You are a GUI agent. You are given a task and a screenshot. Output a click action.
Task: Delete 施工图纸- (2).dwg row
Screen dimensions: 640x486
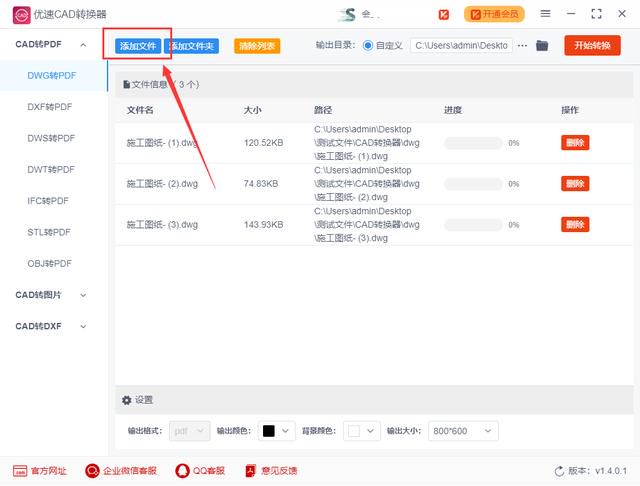pos(575,184)
